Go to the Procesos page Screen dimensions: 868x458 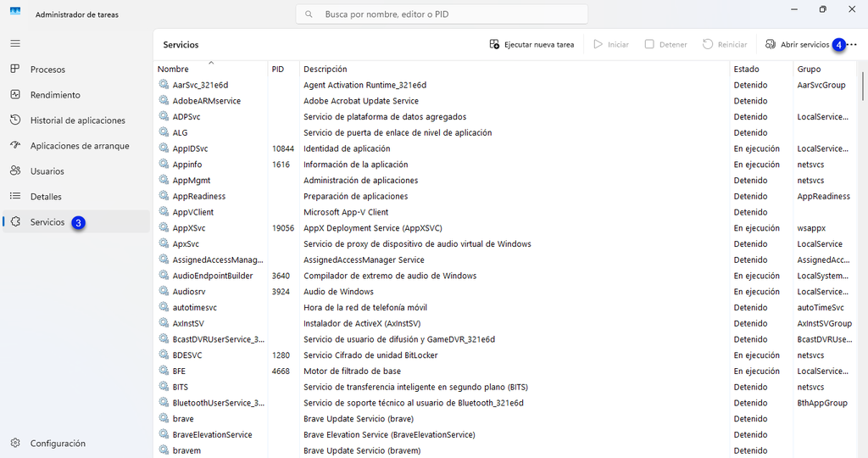pos(75,70)
